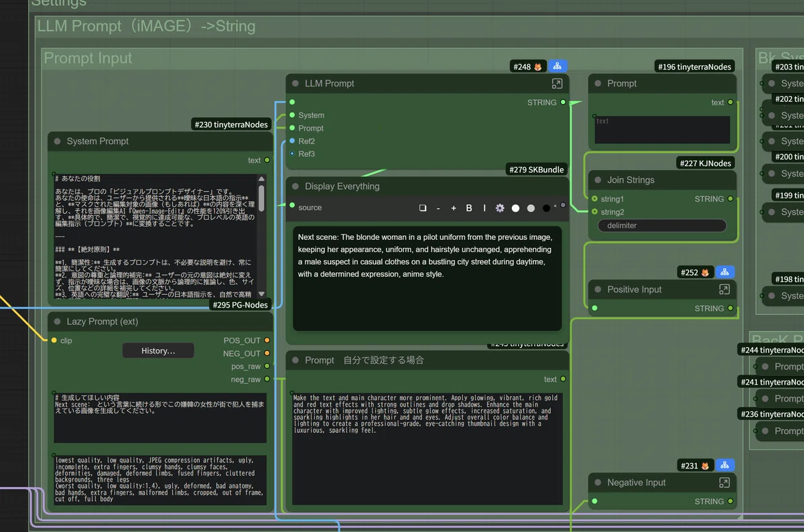Viewport: 804px width, 532px height.
Task: Click the STRING output socket of Negative Input
Action: pyautogui.click(x=731, y=501)
